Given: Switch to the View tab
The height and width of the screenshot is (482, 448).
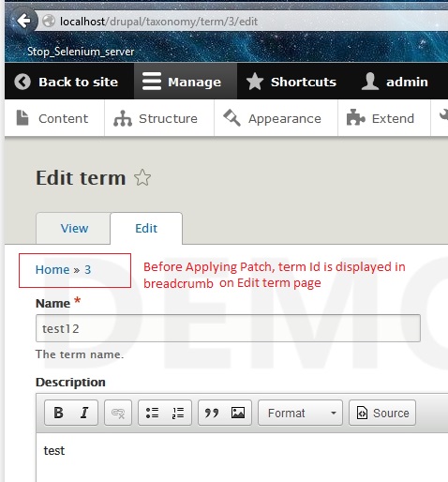Looking at the screenshot, I should (74, 228).
